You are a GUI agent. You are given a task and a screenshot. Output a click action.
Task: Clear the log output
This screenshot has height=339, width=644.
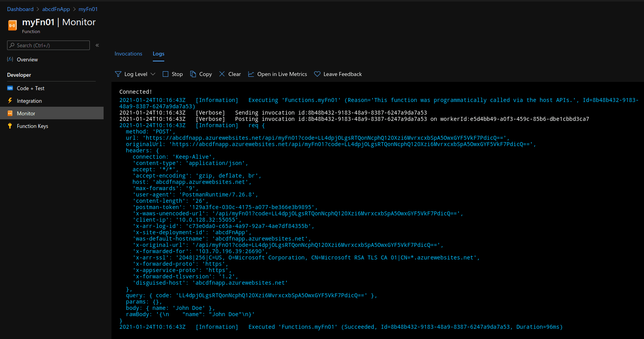pyautogui.click(x=230, y=74)
